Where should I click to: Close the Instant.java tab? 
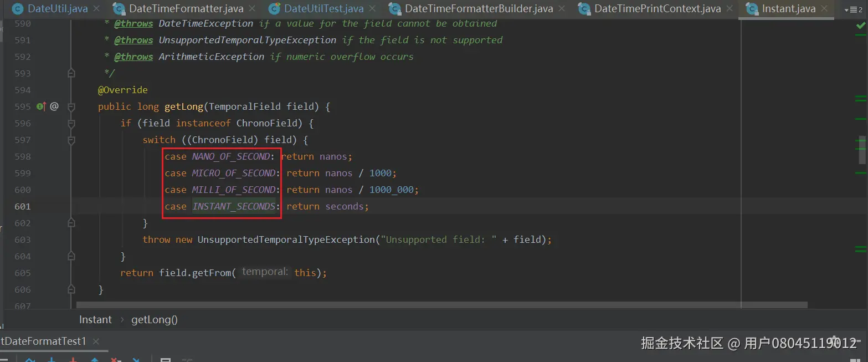(824, 9)
